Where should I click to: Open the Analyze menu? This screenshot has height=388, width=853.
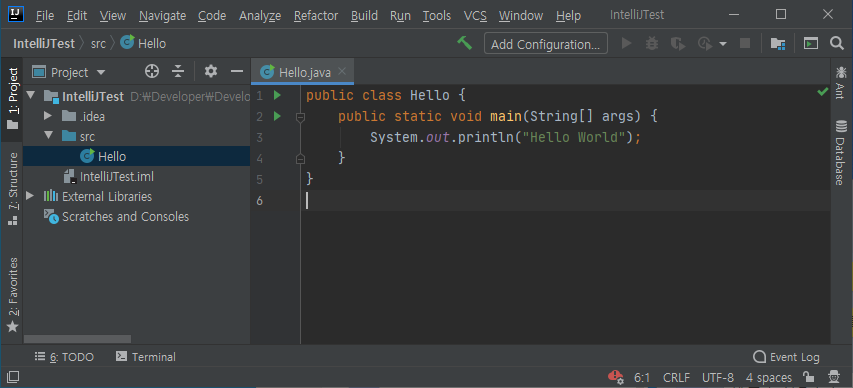pyautogui.click(x=260, y=16)
